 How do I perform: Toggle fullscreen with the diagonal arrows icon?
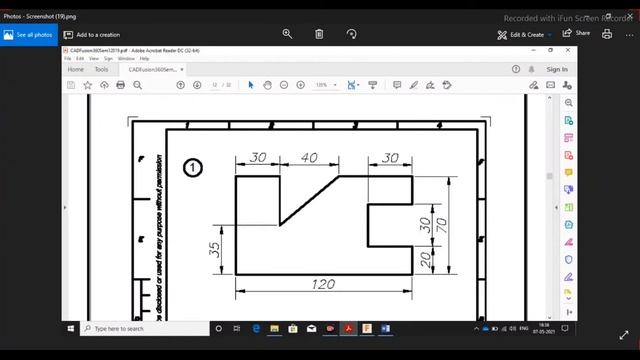tap(624, 335)
